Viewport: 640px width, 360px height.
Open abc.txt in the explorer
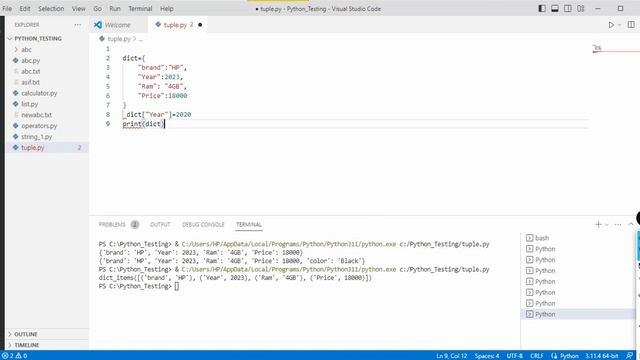pyautogui.click(x=31, y=71)
